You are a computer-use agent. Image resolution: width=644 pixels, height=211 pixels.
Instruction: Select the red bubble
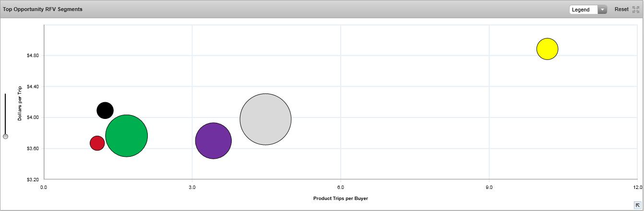coord(97,143)
